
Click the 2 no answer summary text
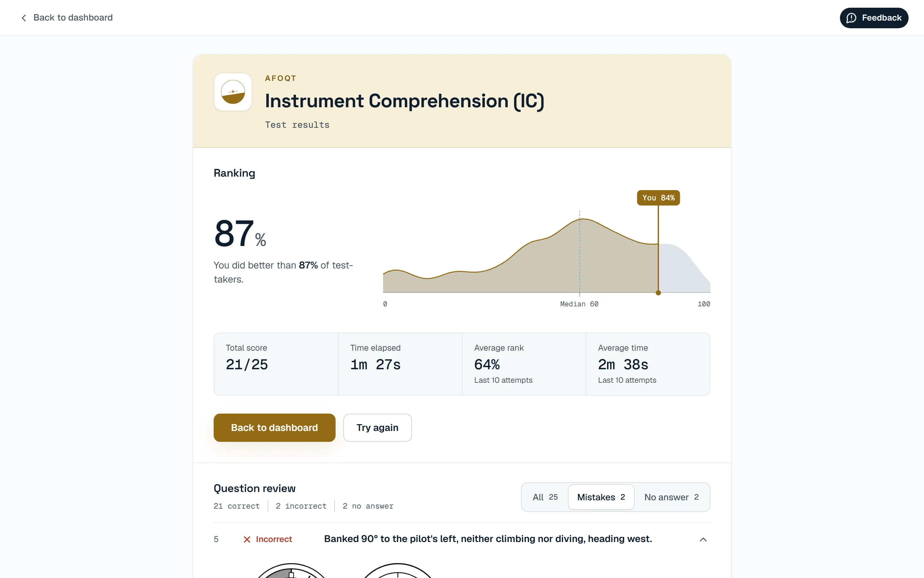click(368, 506)
